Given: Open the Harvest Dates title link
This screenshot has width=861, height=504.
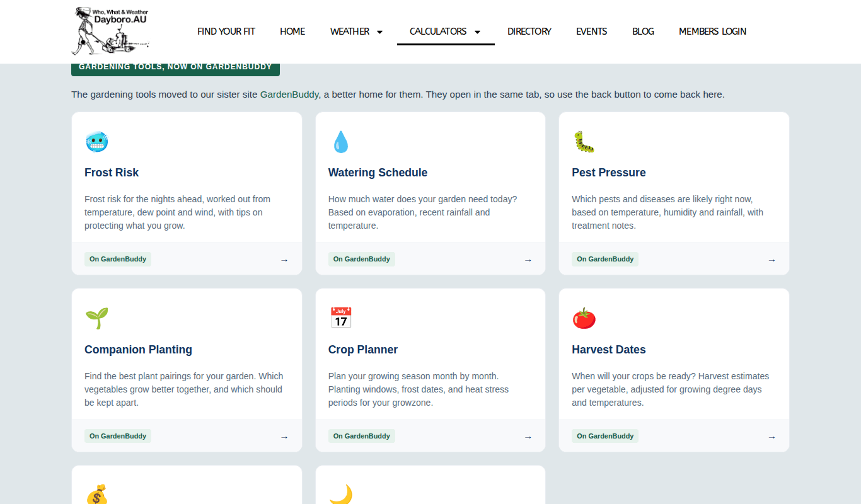Looking at the screenshot, I should [609, 350].
